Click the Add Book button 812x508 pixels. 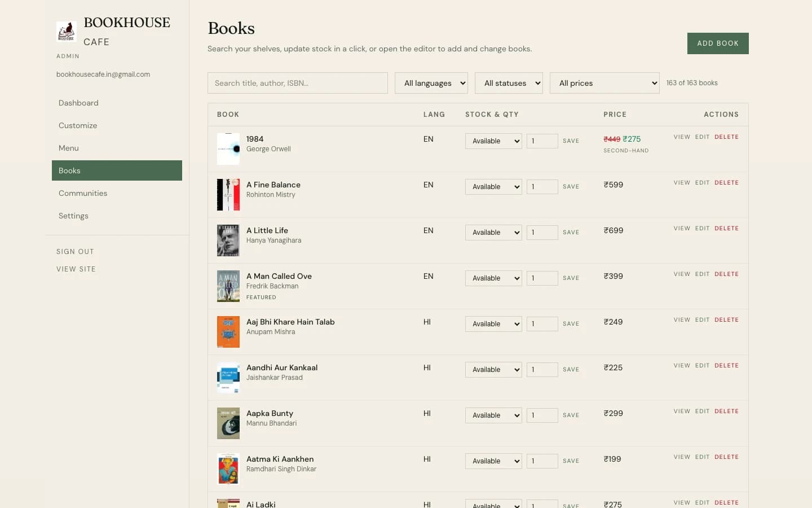click(x=718, y=43)
